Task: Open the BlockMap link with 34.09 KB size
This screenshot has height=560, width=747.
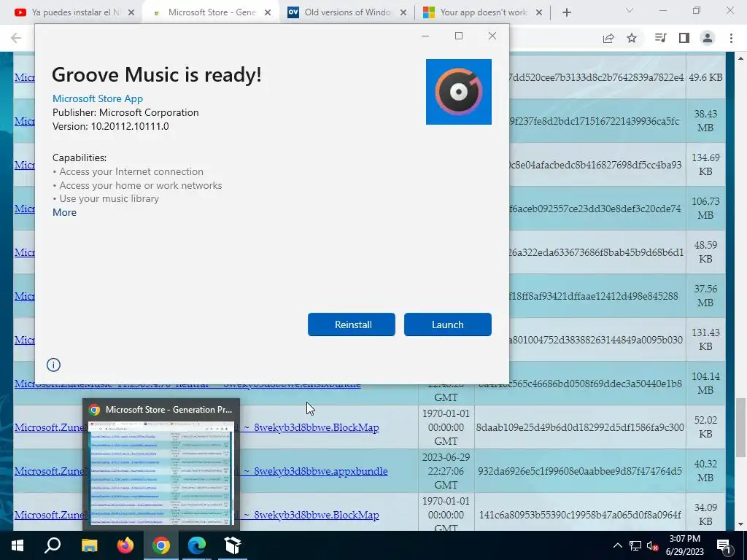Action: click(x=317, y=515)
